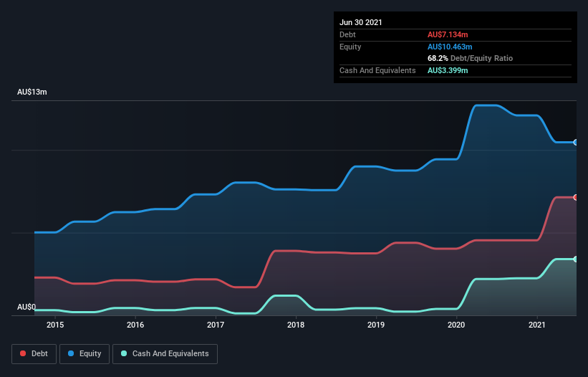Select the Debt endpoint marker on the red line

point(576,197)
